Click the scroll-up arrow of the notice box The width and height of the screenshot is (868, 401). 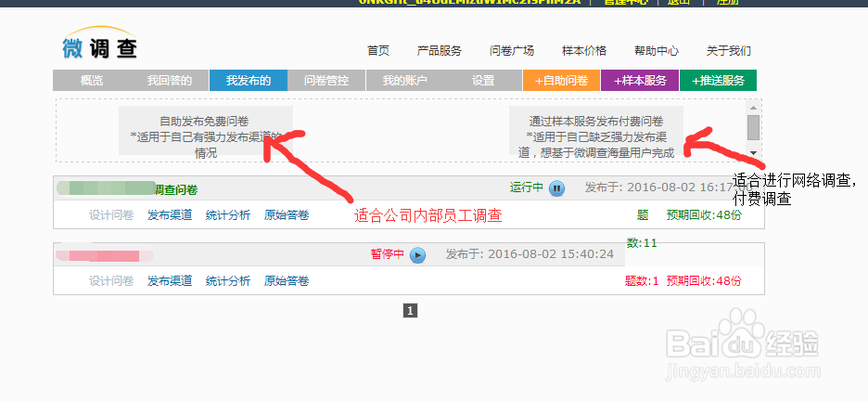[x=753, y=107]
